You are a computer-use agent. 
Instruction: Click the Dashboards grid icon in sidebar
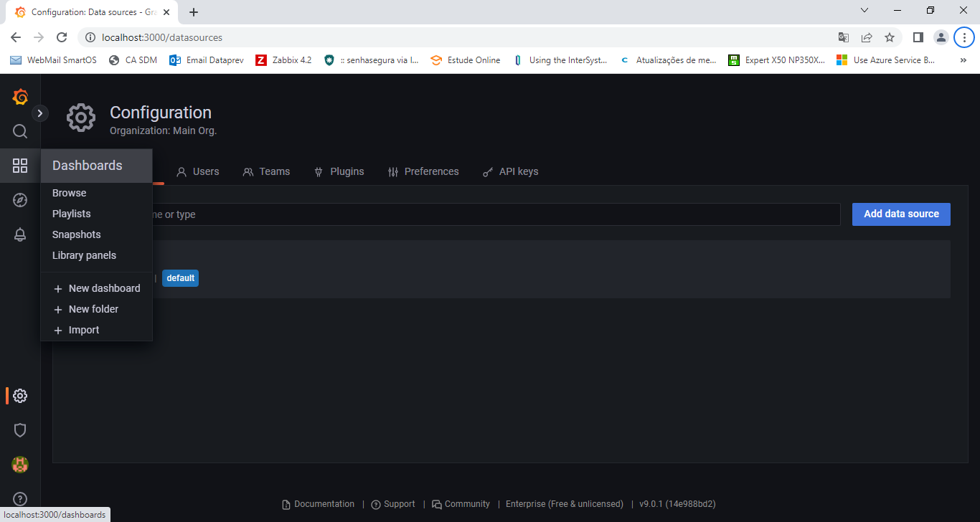20,166
